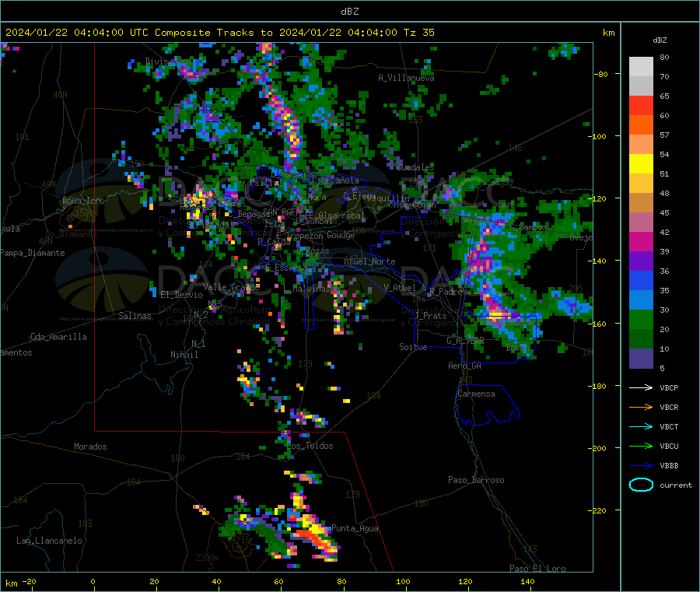Click the 'Salinas' map label

pyautogui.click(x=135, y=316)
